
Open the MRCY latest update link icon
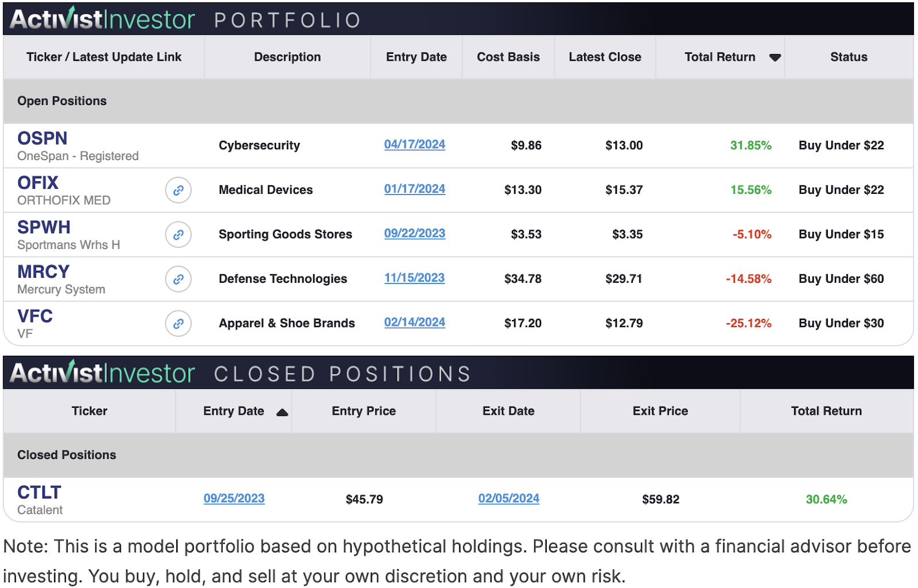[x=178, y=279]
